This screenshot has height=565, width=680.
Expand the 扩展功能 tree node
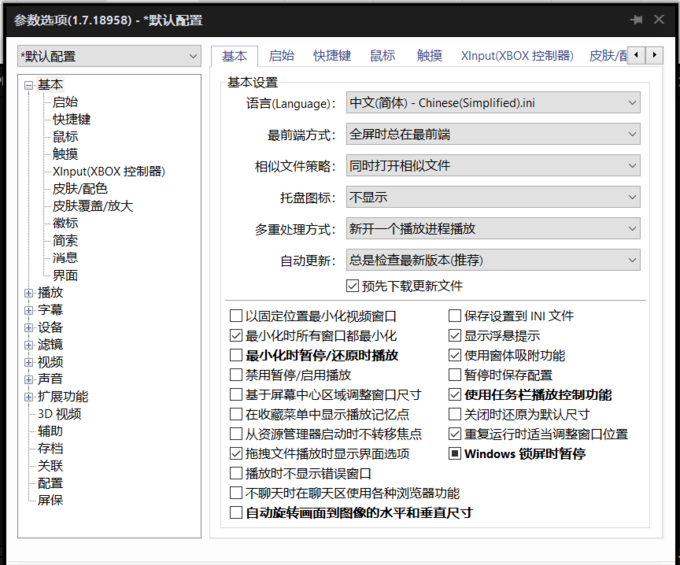[x=29, y=397]
